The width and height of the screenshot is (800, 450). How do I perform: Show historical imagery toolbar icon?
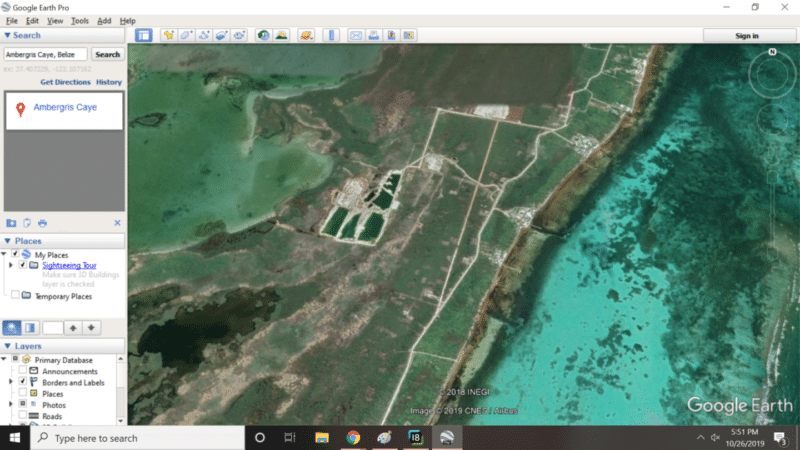tap(263, 35)
